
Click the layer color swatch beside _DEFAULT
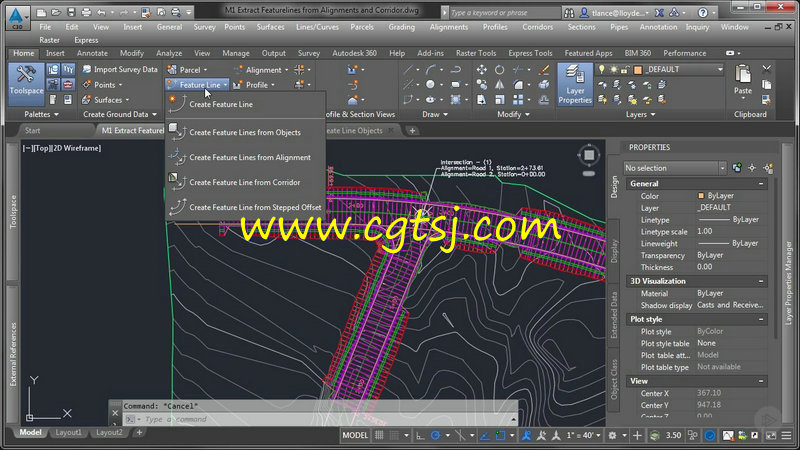(638, 70)
